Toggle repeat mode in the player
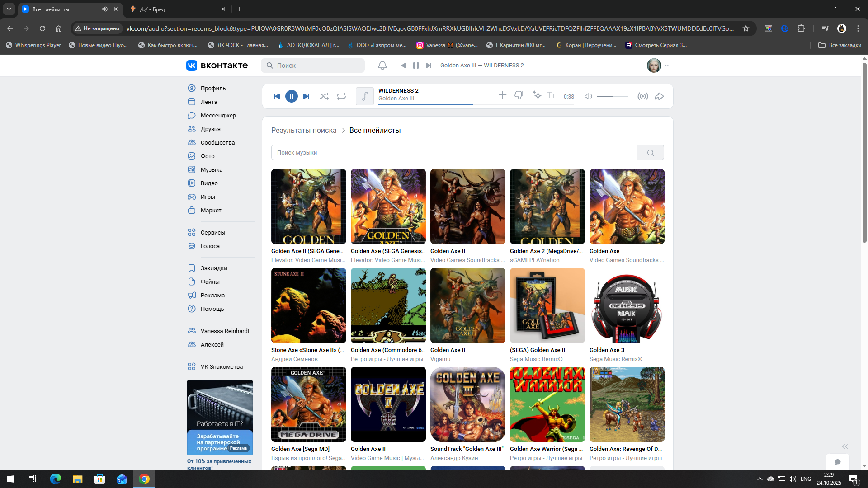Image resolution: width=868 pixels, height=488 pixels. coord(341,96)
